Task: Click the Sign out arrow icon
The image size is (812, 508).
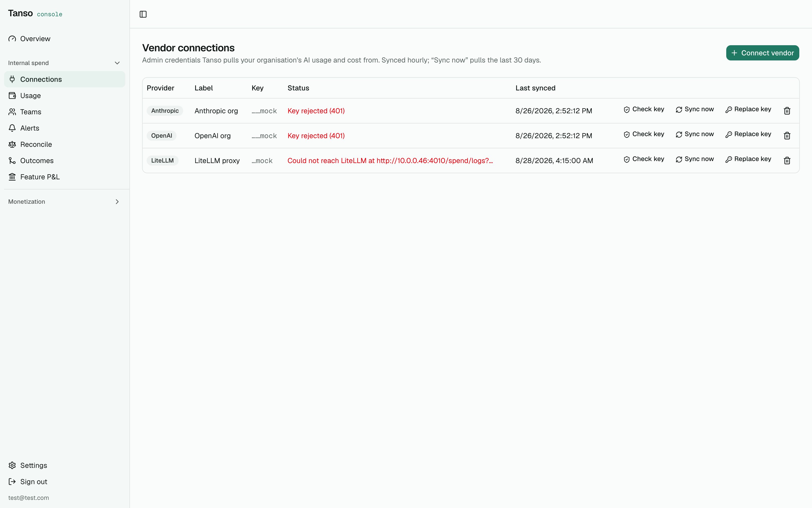Action: 12,482
